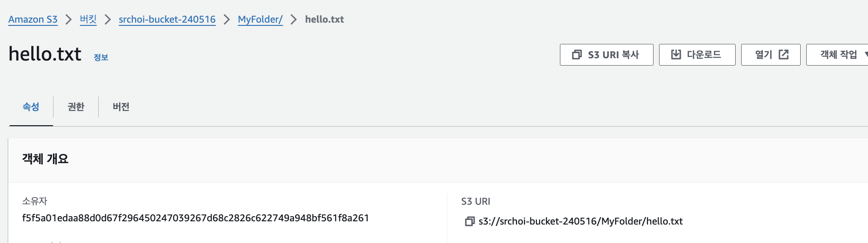The height and width of the screenshot is (243, 868).
Task: Open the MyFolder/ breadcrumb link
Action: (260, 19)
